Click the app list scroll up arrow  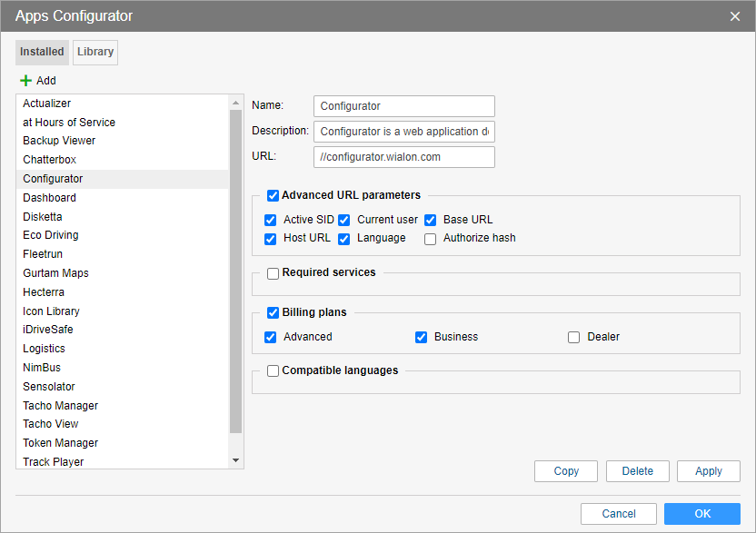[x=235, y=103]
